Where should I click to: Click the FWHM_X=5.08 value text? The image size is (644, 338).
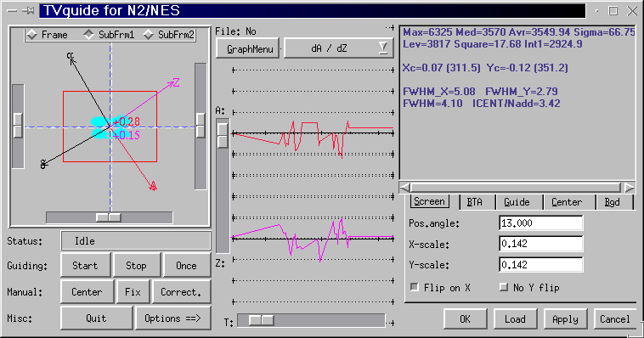[x=439, y=92]
